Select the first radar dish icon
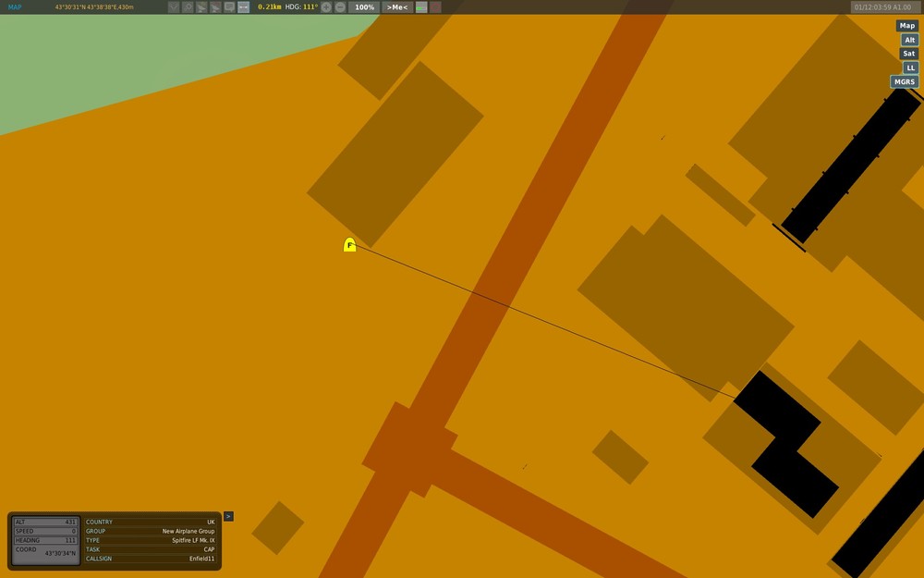Viewport: 924px width, 578px height. point(201,7)
